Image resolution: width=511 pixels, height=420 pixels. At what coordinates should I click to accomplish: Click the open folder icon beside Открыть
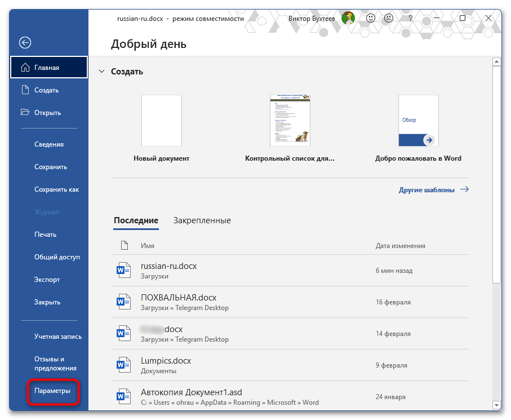25,112
